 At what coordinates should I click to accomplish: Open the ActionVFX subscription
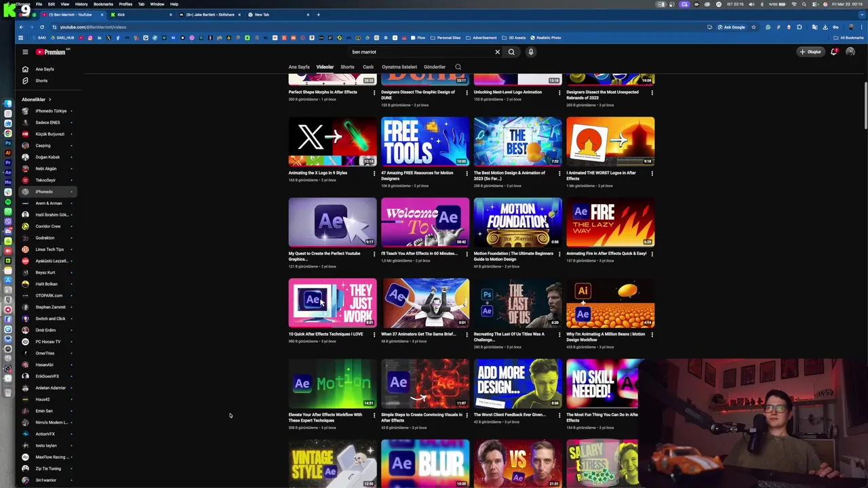[x=46, y=434]
